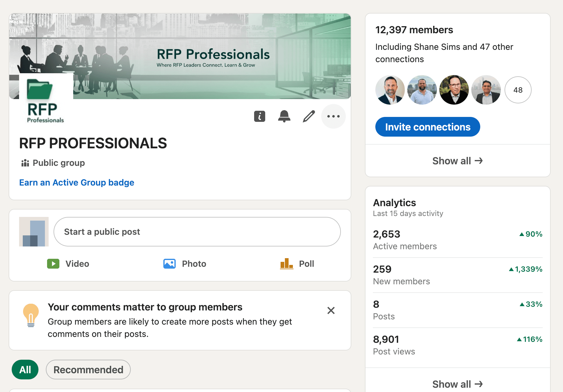
Task: Edit the group with the pencil icon
Action: coord(309,116)
